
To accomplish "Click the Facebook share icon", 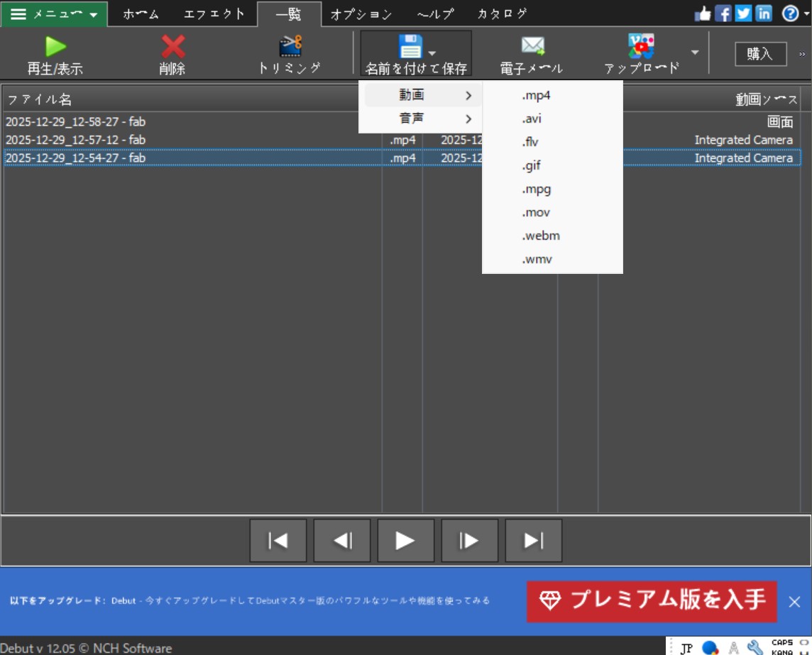I will 722,12.
